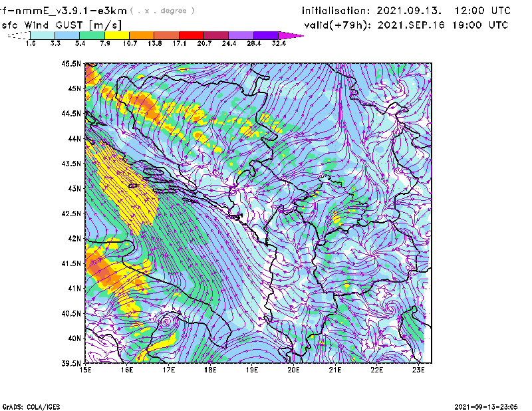Click the "42.5N" latitude label
This screenshot has width=532, height=411.
[71, 213]
